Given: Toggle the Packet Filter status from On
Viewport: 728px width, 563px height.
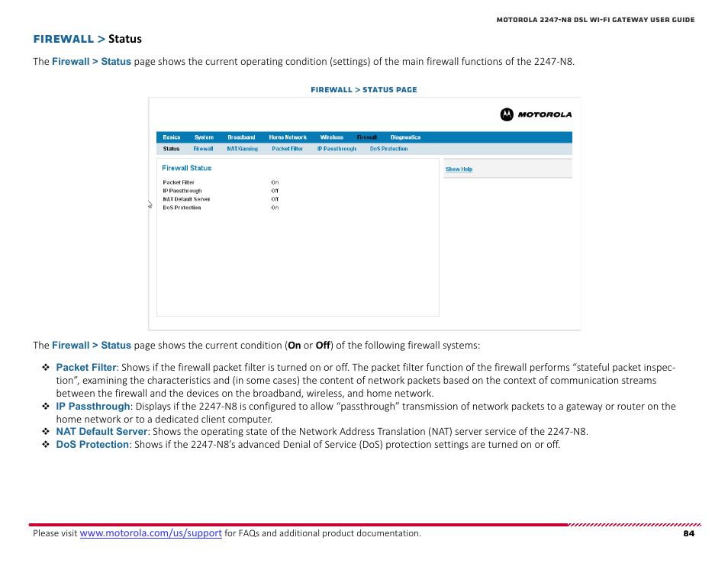Looking at the screenshot, I should [x=275, y=182].
